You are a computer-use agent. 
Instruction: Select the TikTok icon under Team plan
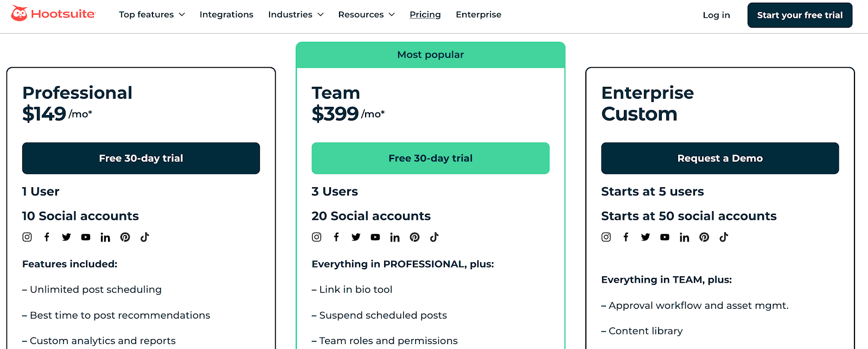click(434, 237)
